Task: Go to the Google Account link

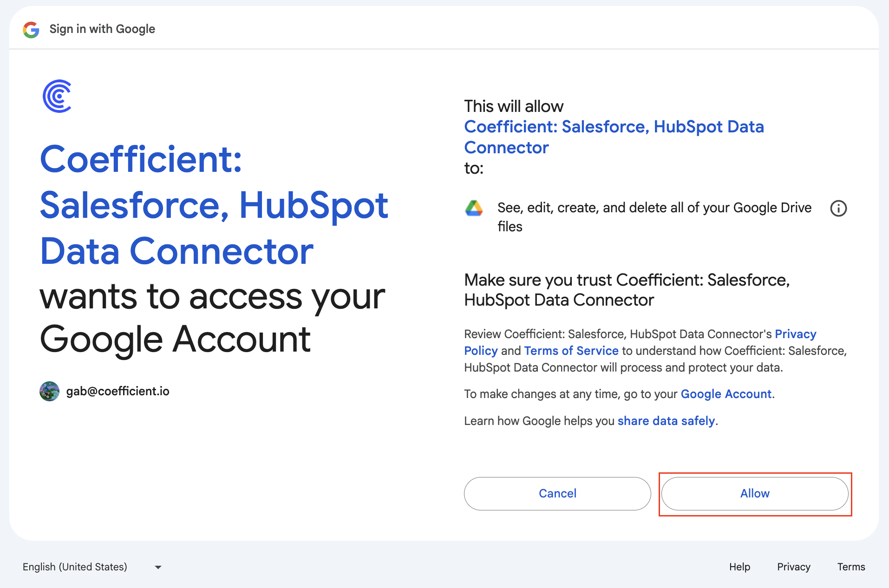Action: [726, 394]
